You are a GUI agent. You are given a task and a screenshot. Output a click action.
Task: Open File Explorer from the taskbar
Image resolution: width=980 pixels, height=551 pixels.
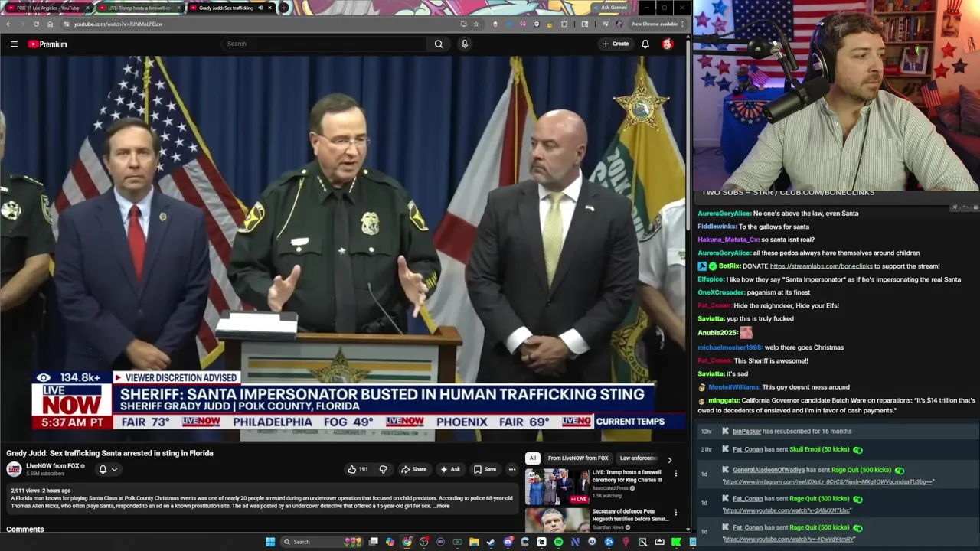pos(474,542)
